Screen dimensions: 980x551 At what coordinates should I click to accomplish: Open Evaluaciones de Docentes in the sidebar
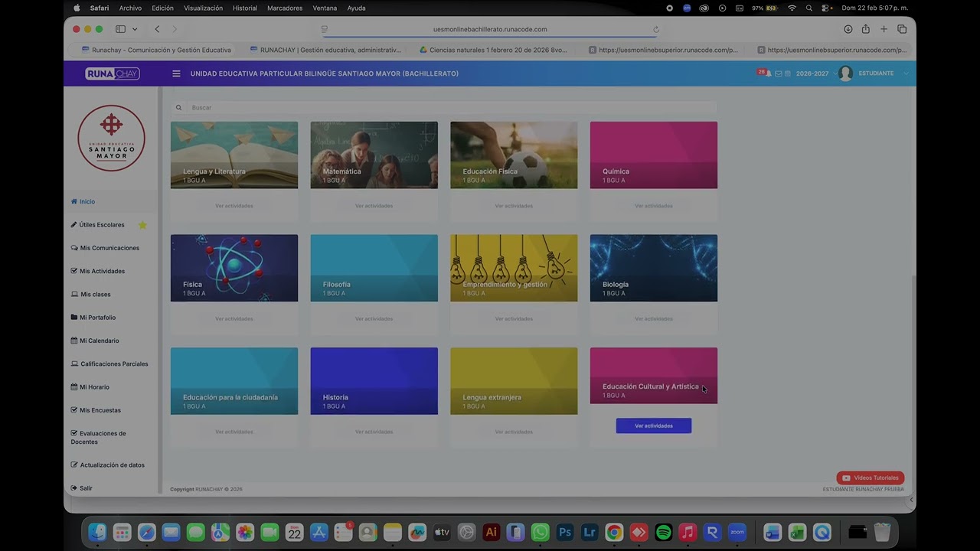99,437
